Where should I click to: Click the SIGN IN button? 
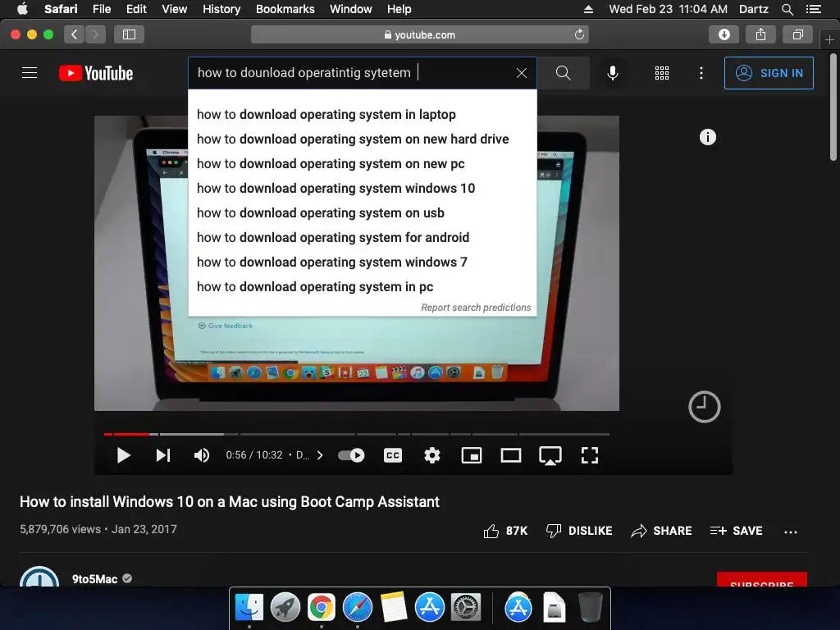pyautogui.click(x=768, y=73)
